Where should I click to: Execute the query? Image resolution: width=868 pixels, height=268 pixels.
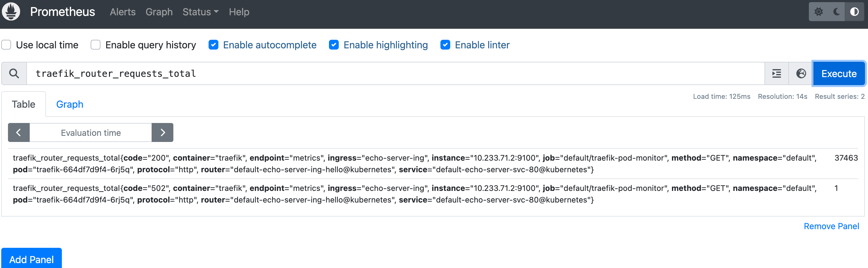click(x=839, y=73)
